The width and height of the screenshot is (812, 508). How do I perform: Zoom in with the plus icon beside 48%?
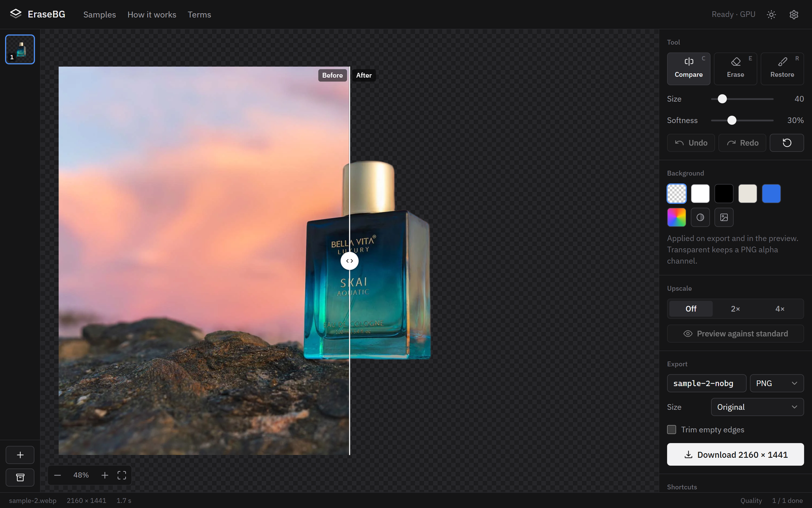[x=105, y=475]
